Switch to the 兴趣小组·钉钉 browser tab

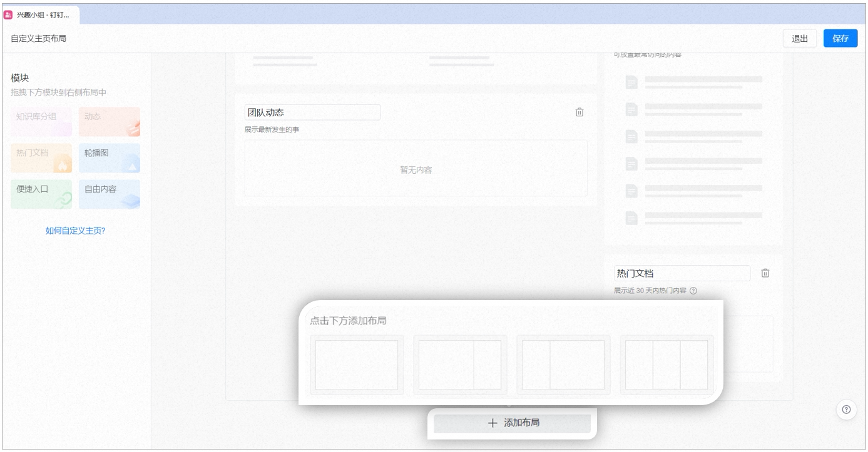(x=41, y=15)
